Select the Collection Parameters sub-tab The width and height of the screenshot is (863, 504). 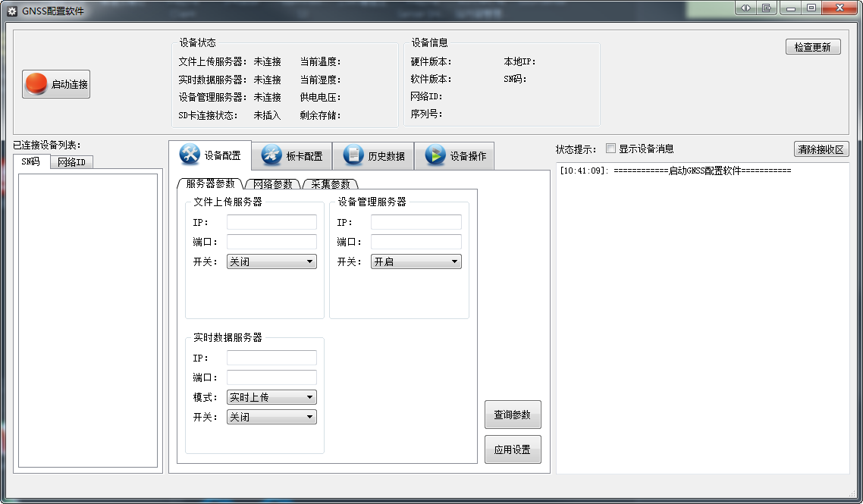pyautogui.click(x=331, y=184)
